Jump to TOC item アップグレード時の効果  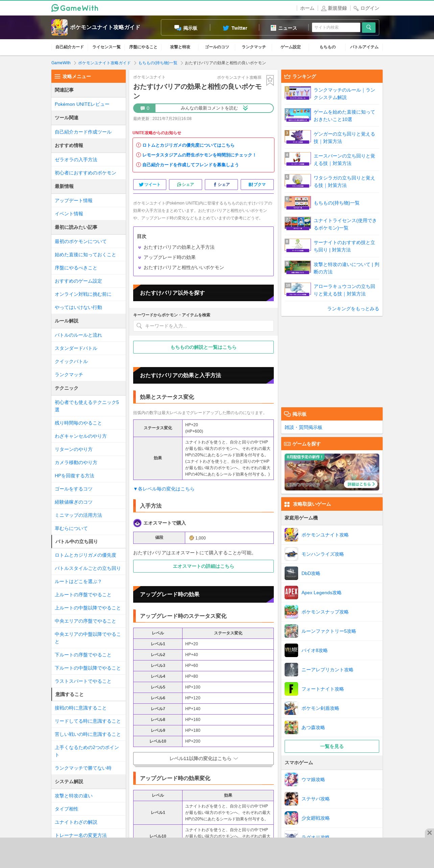coord(170,257)
